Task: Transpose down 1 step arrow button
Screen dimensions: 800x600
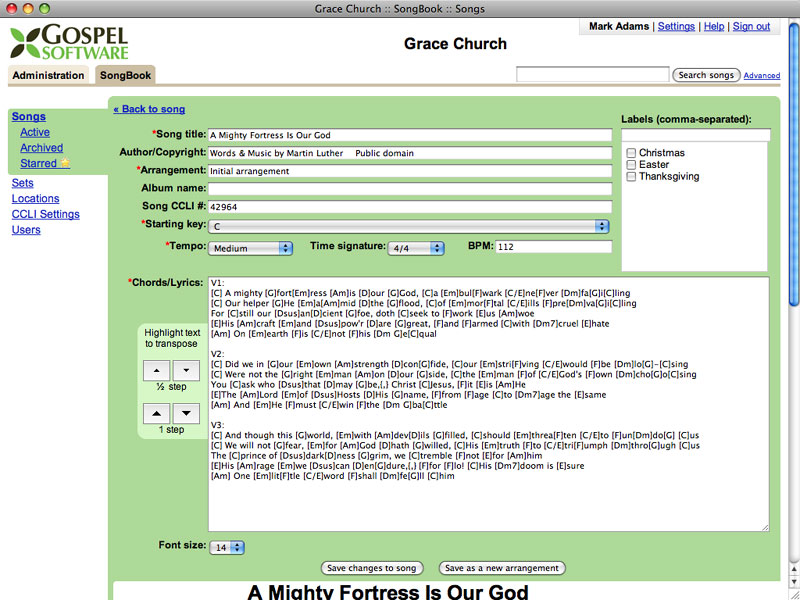Action: click(186, 413)
